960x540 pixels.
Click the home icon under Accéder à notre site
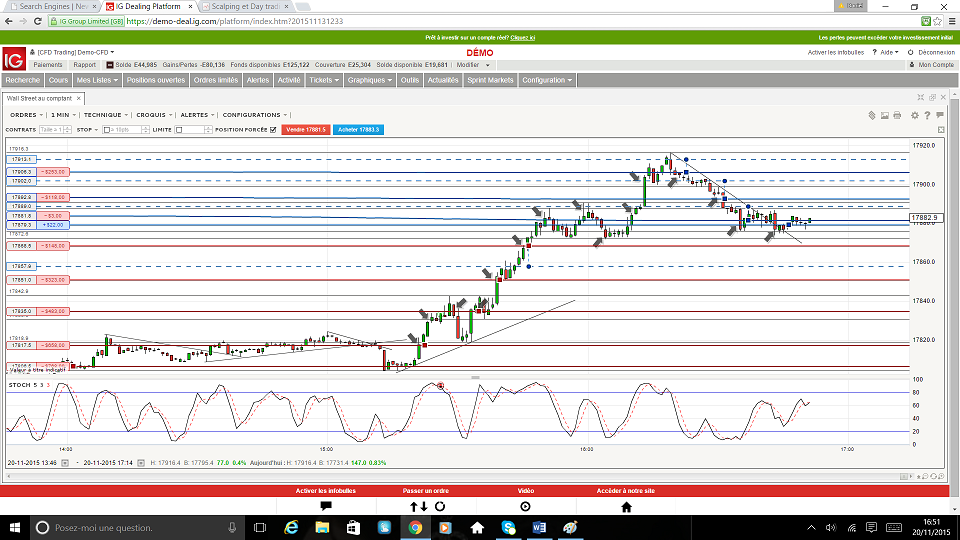626,507
